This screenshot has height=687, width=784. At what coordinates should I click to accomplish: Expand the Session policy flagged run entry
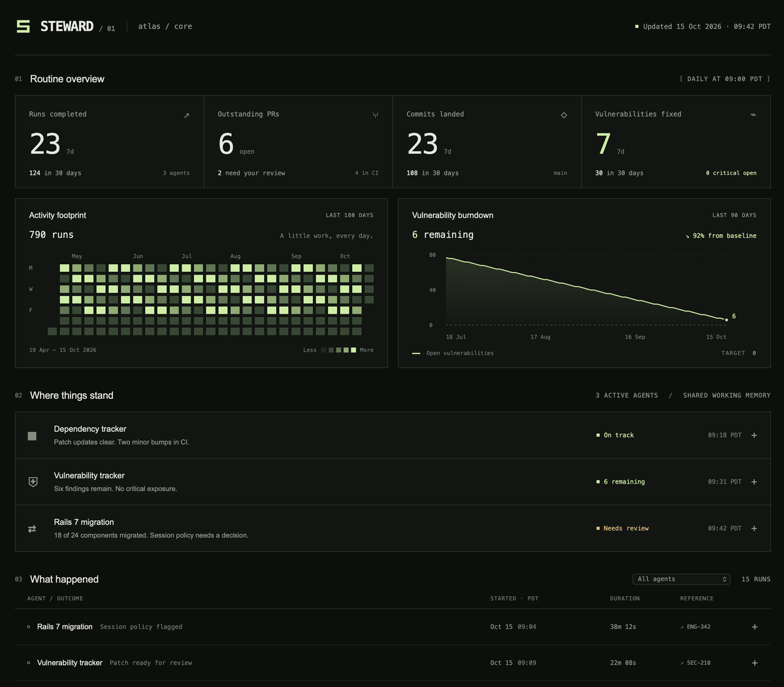(x=755, y=627)
